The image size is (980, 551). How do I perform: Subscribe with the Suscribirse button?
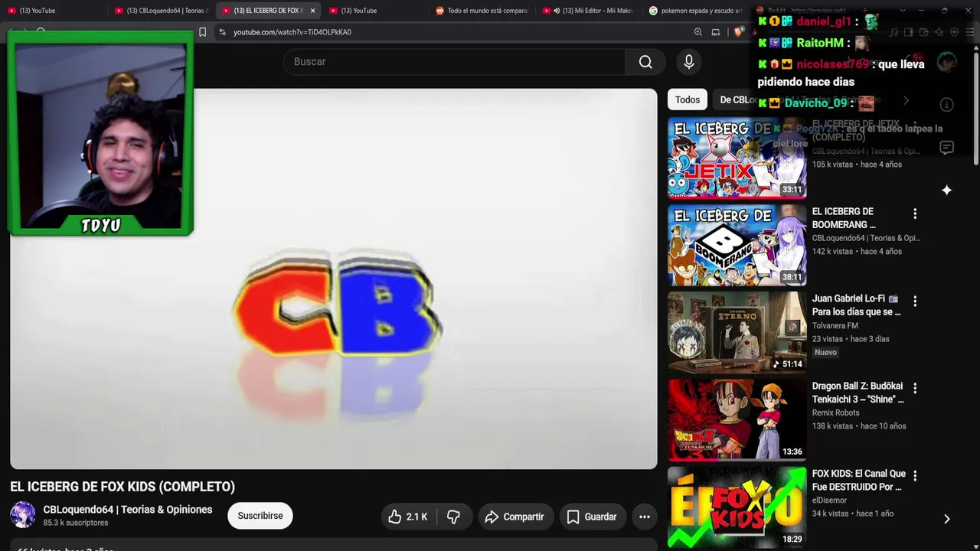260,516
